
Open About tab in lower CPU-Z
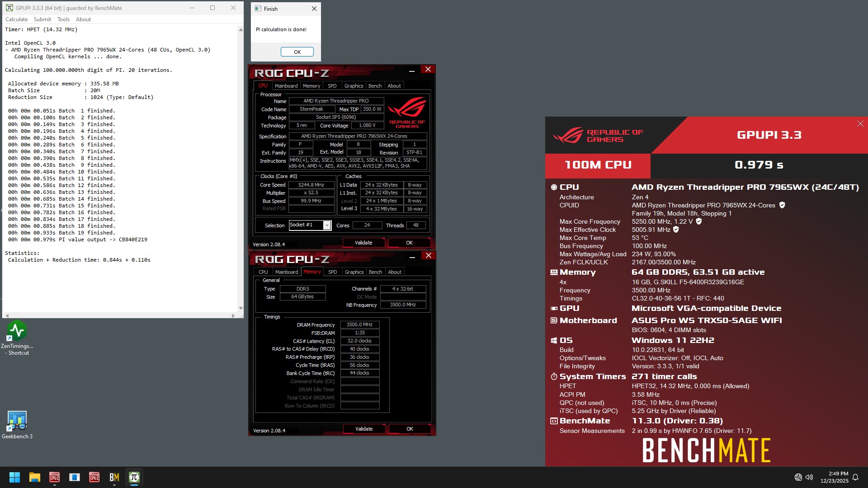pos(395,272)
